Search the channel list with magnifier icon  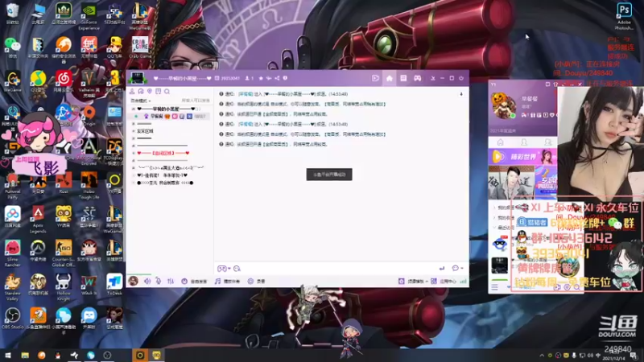(x=167, y=91)
